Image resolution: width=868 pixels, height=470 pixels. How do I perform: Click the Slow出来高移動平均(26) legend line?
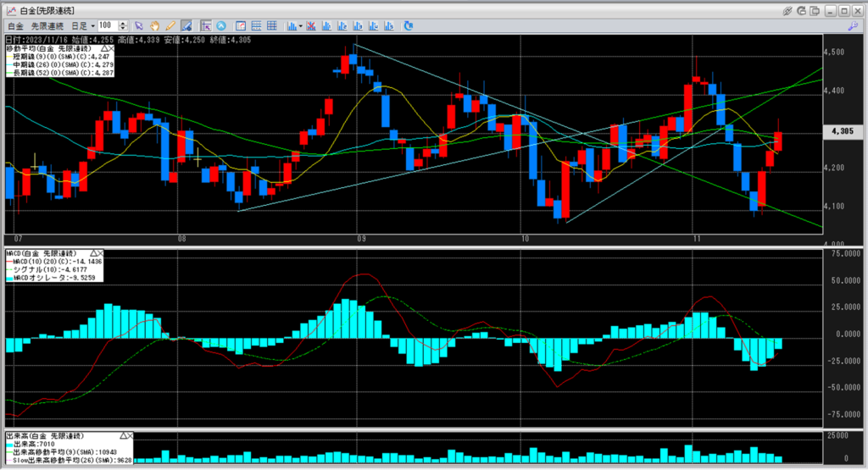click(x=70, y=460)
